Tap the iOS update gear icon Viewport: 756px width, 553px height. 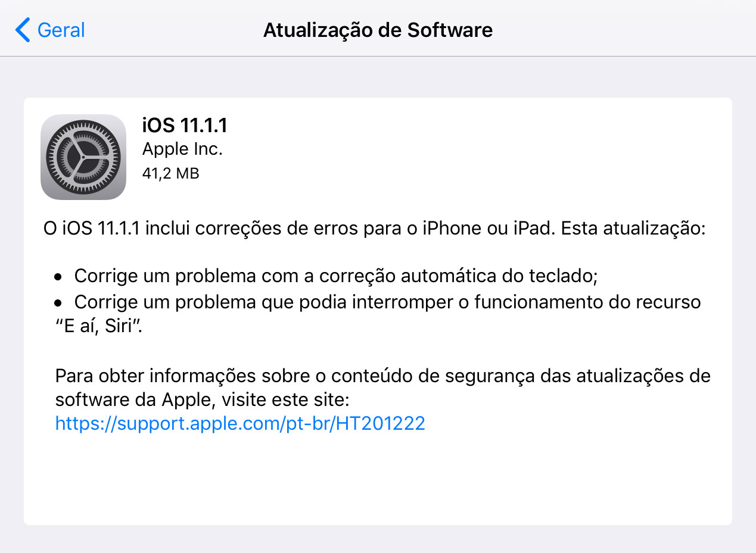pyautogui.click(x=83, y=157)
